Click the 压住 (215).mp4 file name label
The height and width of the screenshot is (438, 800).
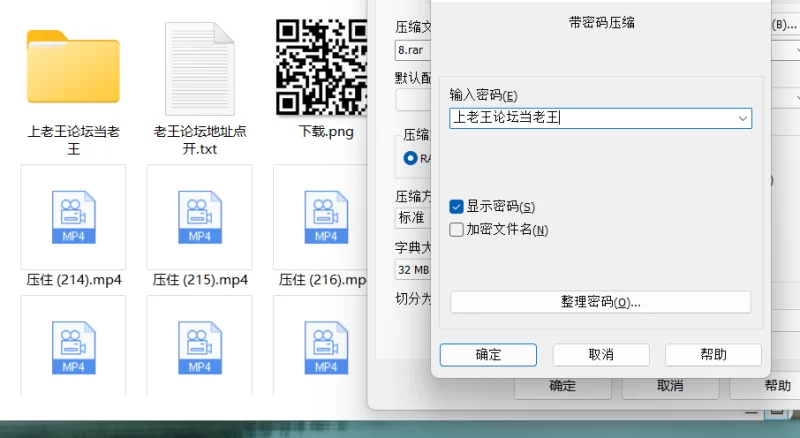[200, 280]
